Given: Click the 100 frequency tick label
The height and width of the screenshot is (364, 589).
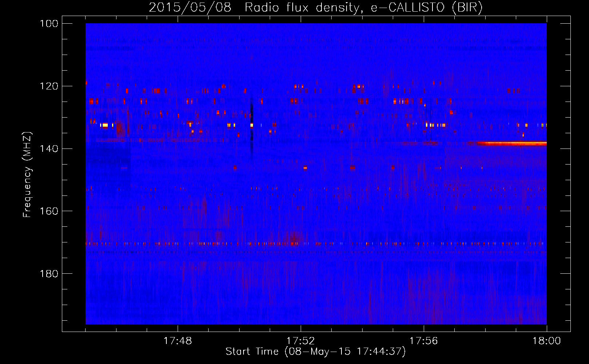Looking at the screenshot, I should [50, 23].
